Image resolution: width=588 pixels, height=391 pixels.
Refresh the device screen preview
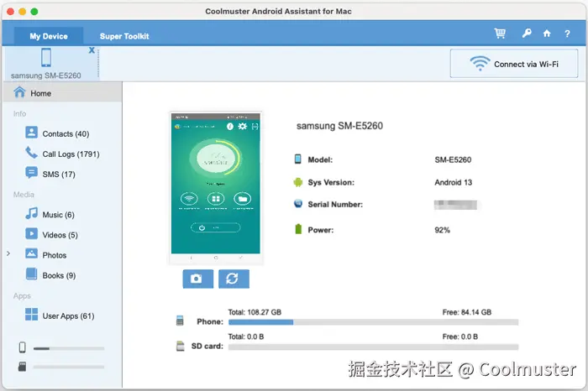tap(234, 279)
